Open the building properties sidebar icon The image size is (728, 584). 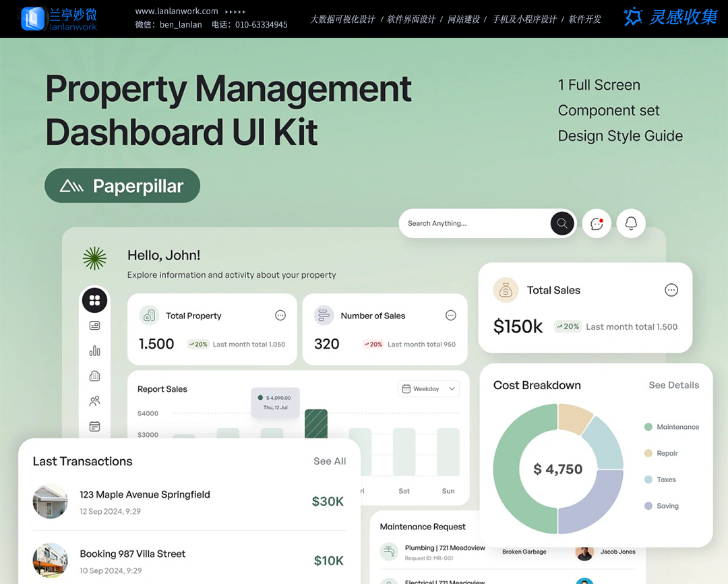tap(94, 376)
